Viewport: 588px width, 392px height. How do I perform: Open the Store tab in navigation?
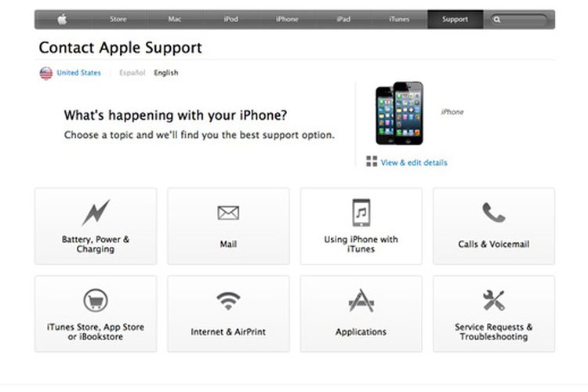pos(118,19)
